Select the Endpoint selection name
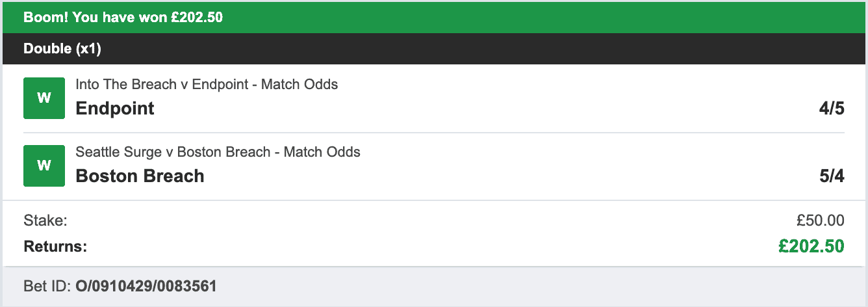The height and width of the screenshot is (307, 868). pos(115,109)
